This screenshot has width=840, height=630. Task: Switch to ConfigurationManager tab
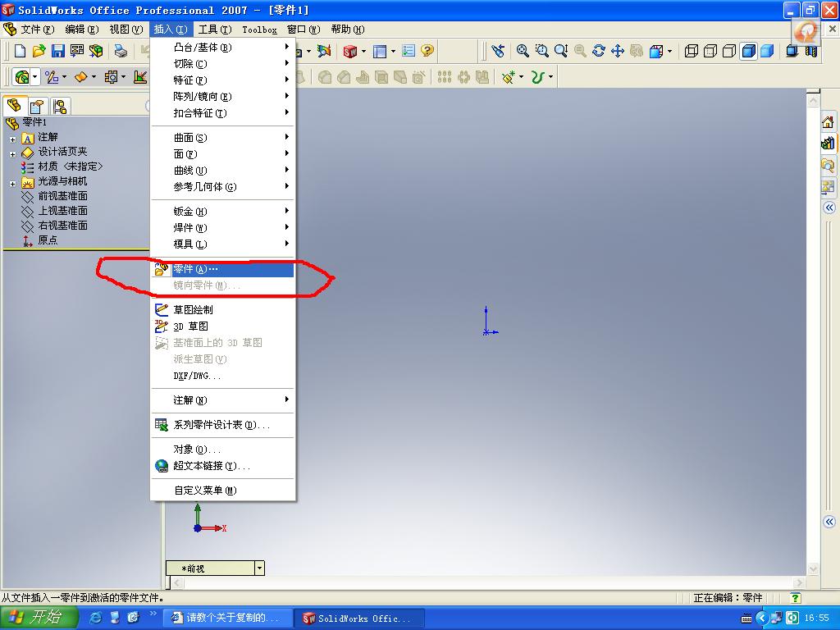59,106
